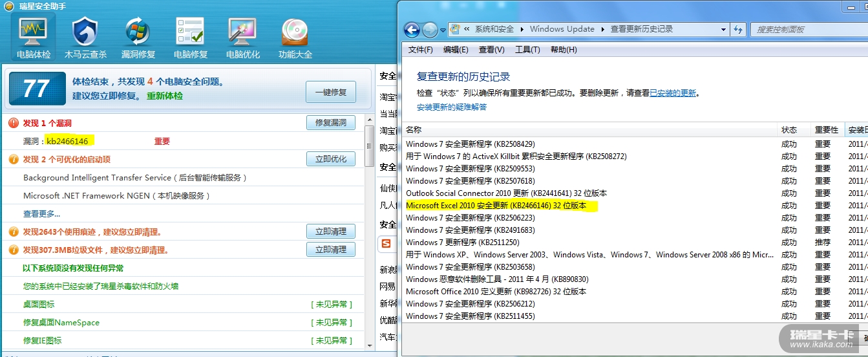
Task: Click the 查看更多... link
Action: click(x=42, y=214)
